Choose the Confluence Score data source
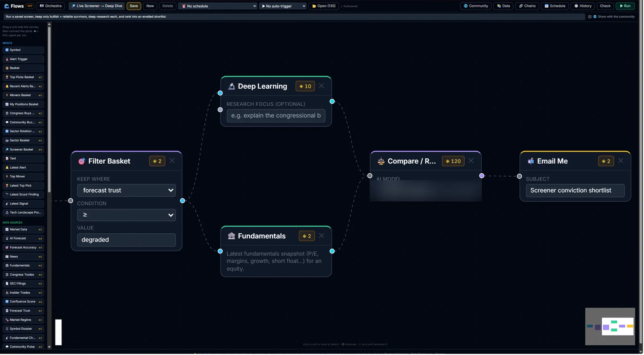Image resolution: width=644 pixels, height=355 pixels. pyautogui.click(x=23, y=302)
